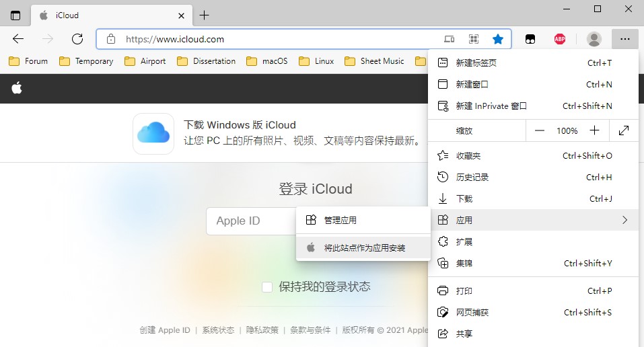Open QR code generator icon in address bar
Viewport: 644px width, 347px height.
(x=474, y=39)
